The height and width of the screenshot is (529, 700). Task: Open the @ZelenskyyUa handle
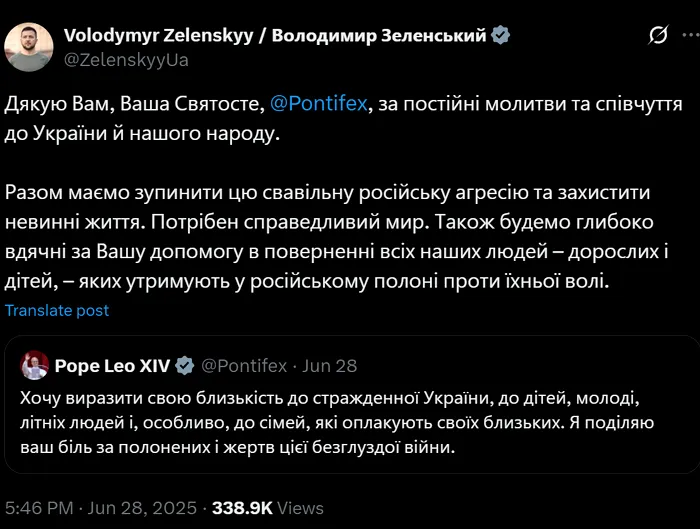(x=126, y=59)
